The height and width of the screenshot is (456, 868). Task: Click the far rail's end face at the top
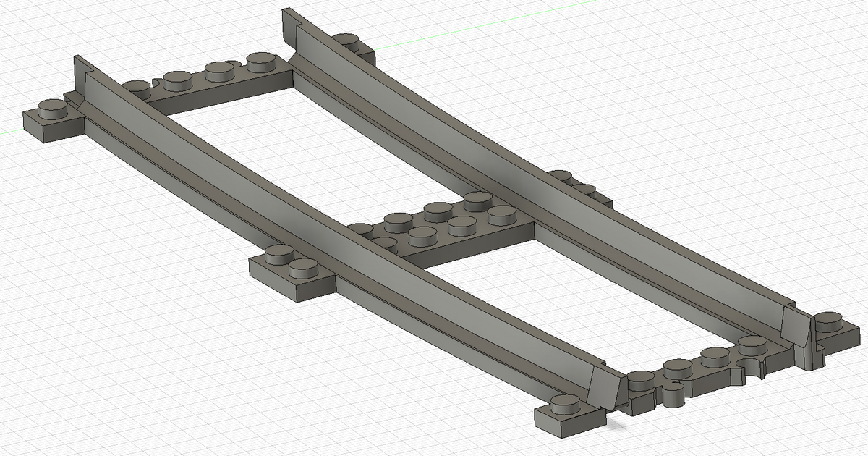click(290, 30)
